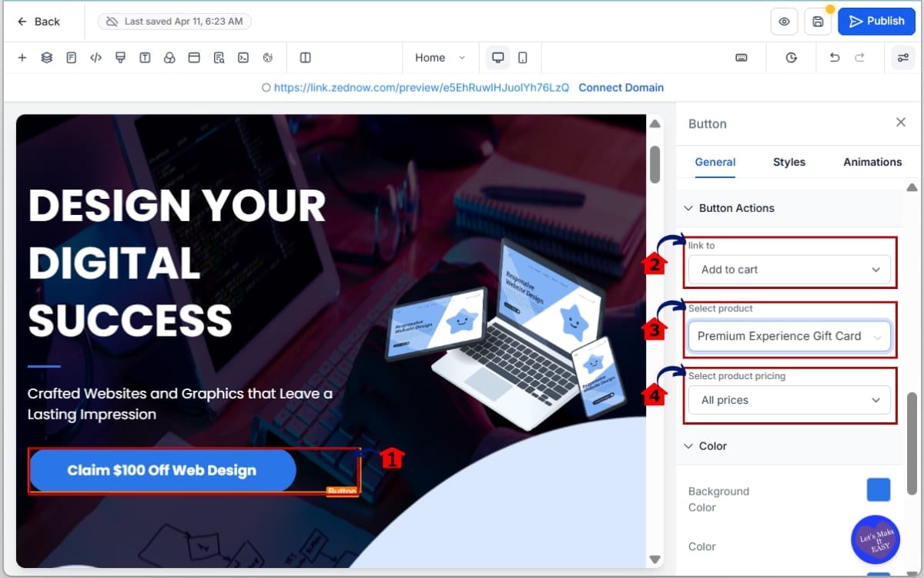Collapse the Button Actions section

pyautogui.click(x=729, y=208)
